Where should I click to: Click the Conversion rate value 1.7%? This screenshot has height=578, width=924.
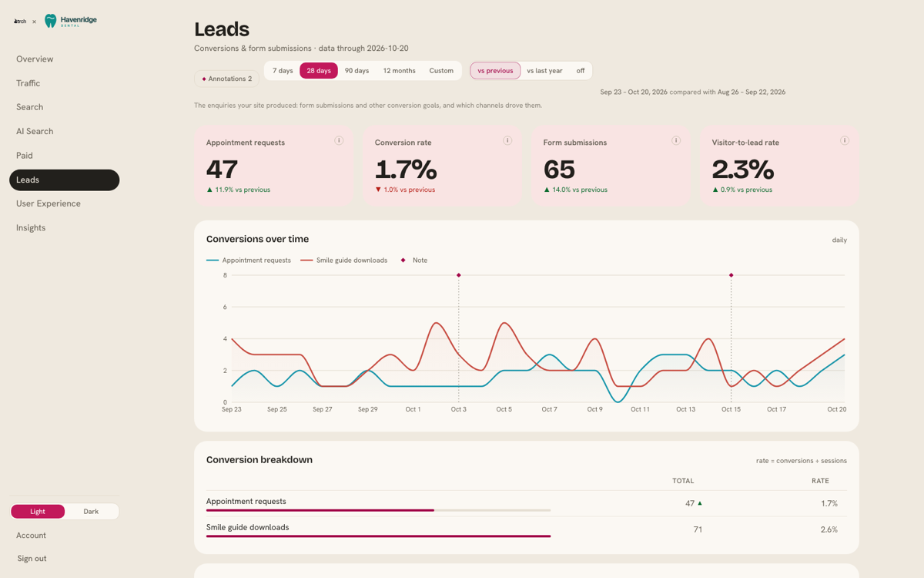[406, 169]
